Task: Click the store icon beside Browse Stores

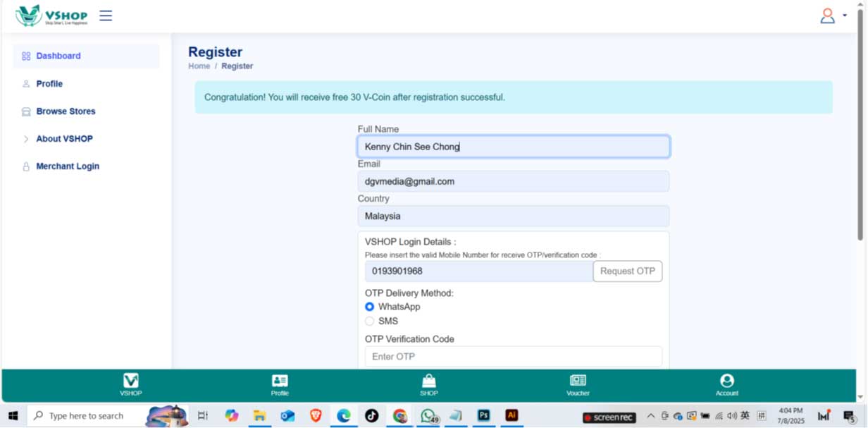Action: coord(26,111)
